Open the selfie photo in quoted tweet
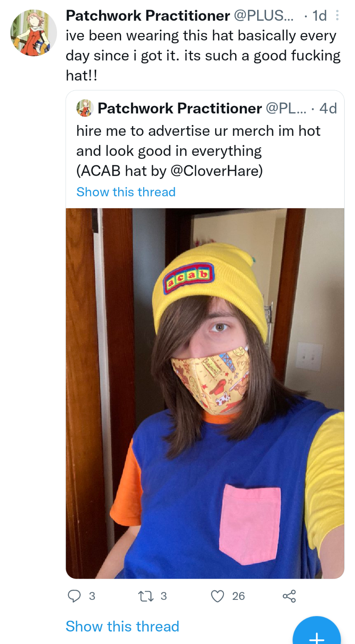This screenshot has height=644, width=355. 205,393
